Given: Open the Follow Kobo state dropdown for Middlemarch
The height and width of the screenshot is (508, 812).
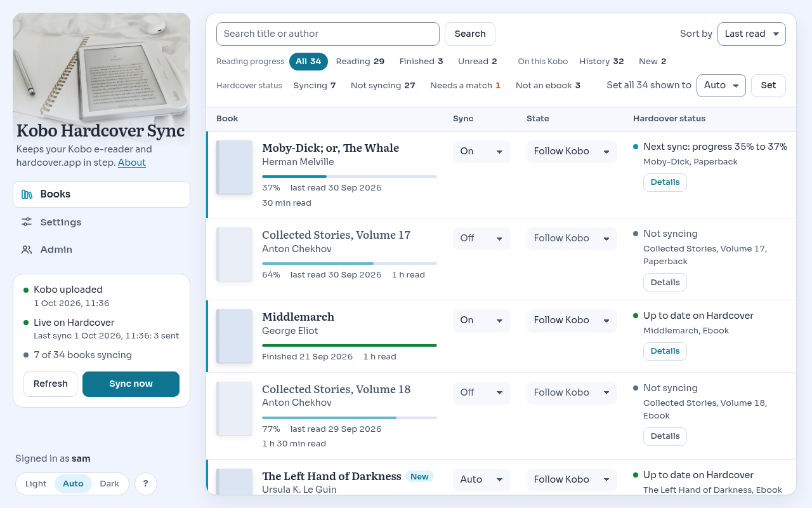Looking at the screenshot, I should tap(572, 321).
